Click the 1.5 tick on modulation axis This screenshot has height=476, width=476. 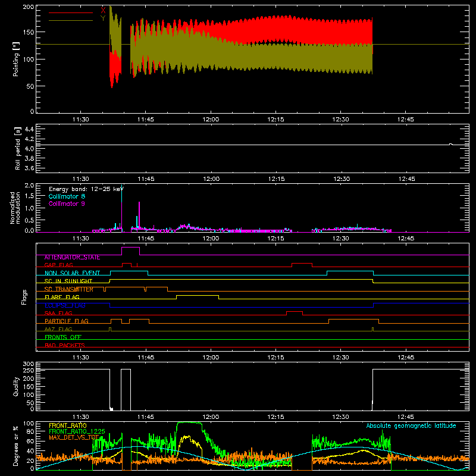click(x=29, y=197)
